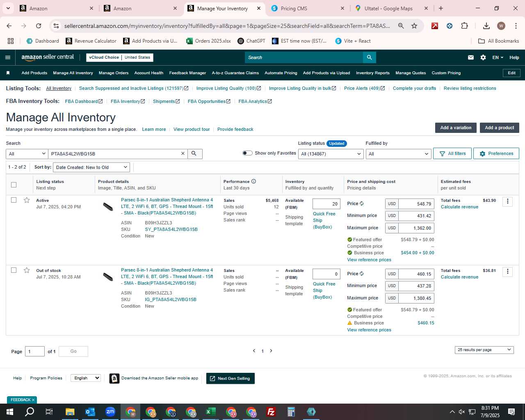Screen dimensions: 525x420
Task: Click the inventory search magnifier button
Action: click(x=194, y=154)
